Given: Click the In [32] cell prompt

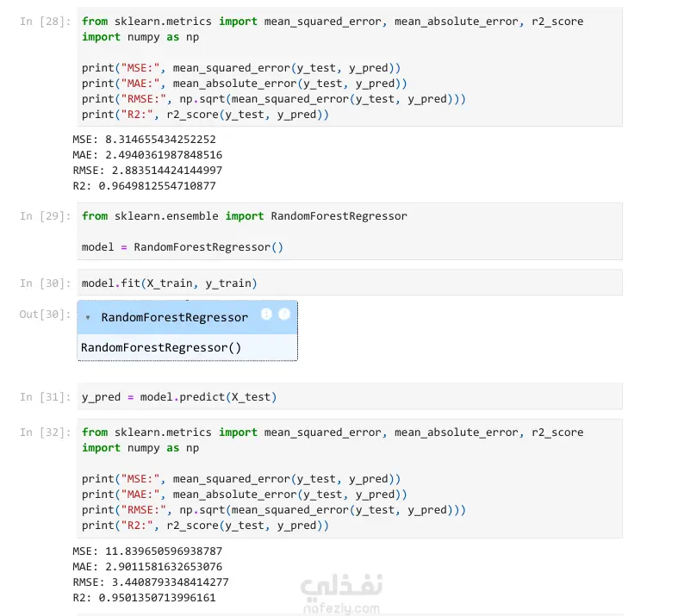Looking at the screenshot, I should pyautogui.click(x=45, y=432).
